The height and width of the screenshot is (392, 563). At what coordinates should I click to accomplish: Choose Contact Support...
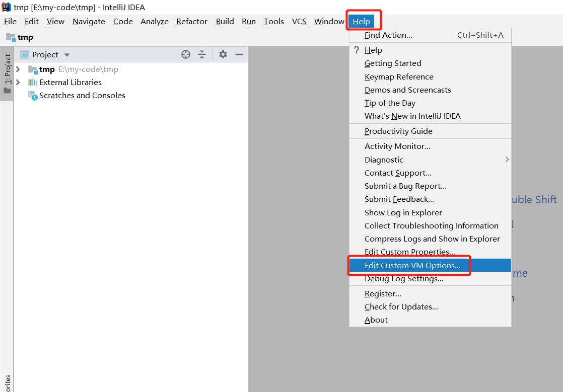click(430, 173)
